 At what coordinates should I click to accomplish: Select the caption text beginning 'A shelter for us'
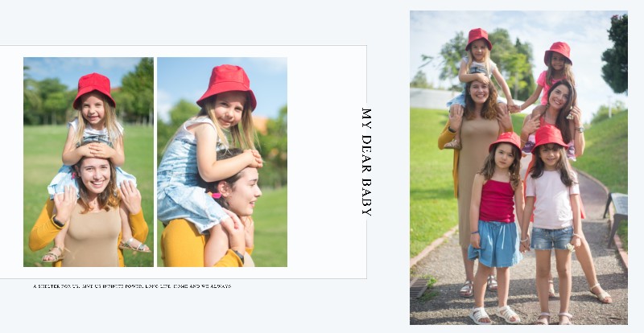pos(132,286)
